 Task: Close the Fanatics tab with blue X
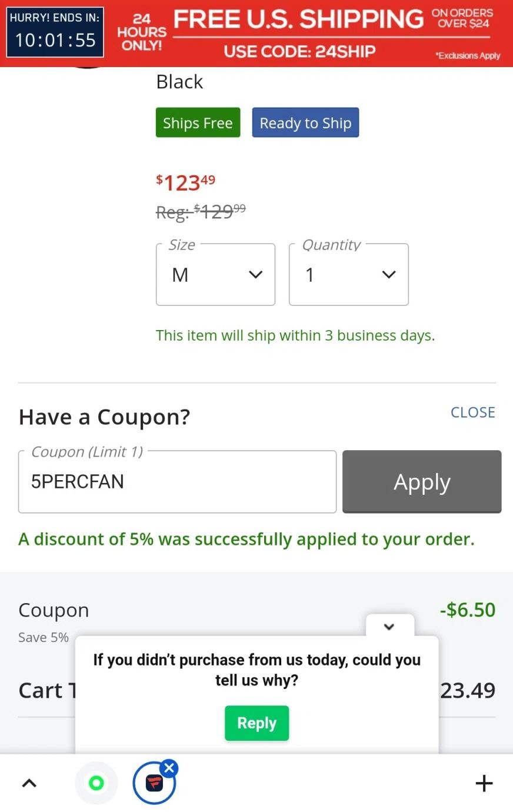point(169,767)
